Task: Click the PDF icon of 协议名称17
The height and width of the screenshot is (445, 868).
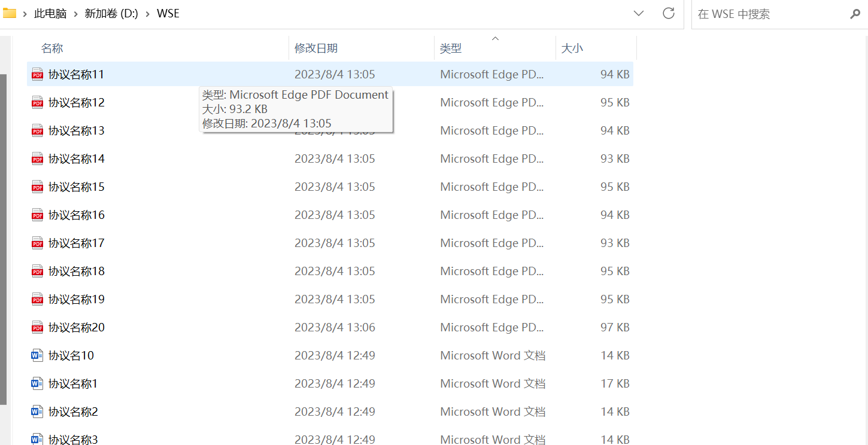Action: 37,243
